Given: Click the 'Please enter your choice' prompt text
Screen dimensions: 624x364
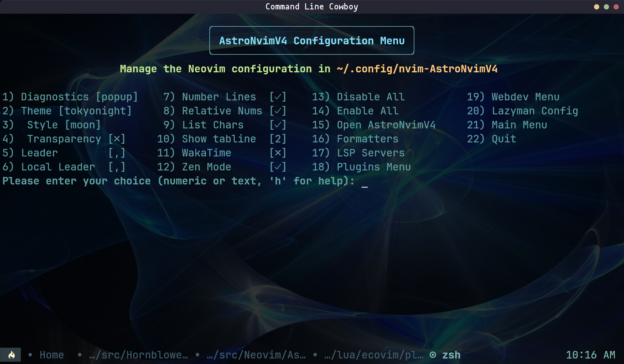Looking at the screenshot, I should (77, 181).
